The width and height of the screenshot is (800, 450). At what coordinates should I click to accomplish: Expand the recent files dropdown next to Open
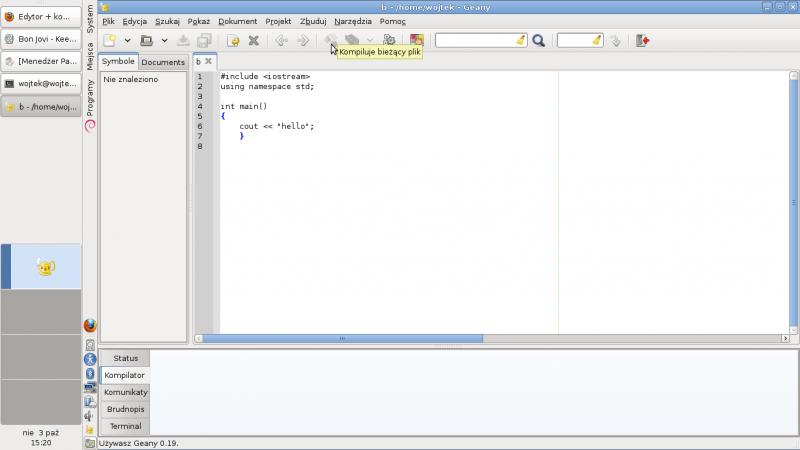click(164, 41)
